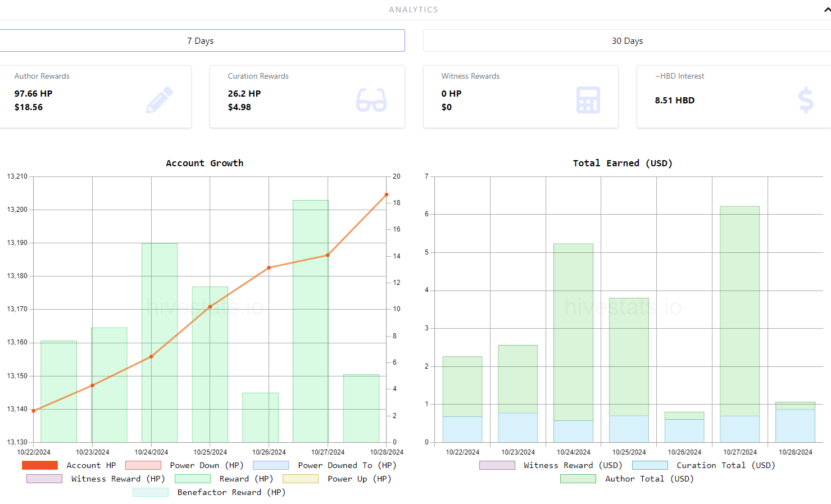Toggle Witness Reward (HP) legend swatch
The height and width of the screenshot is (504, 831).
coord(44,479)
